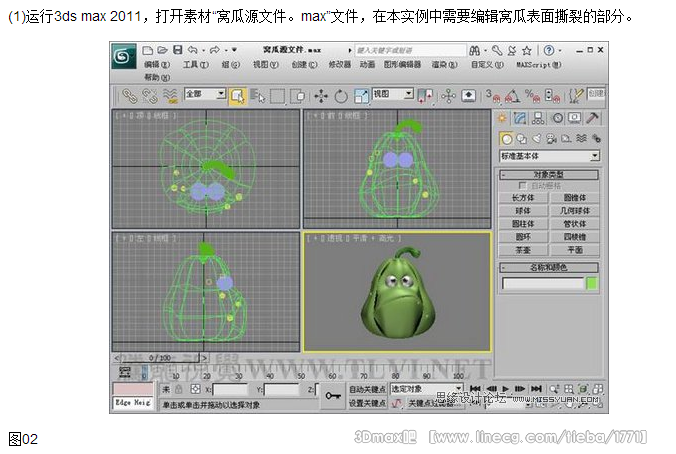Click the New Scene icon

pyautogui.click(x=147, y=50)
